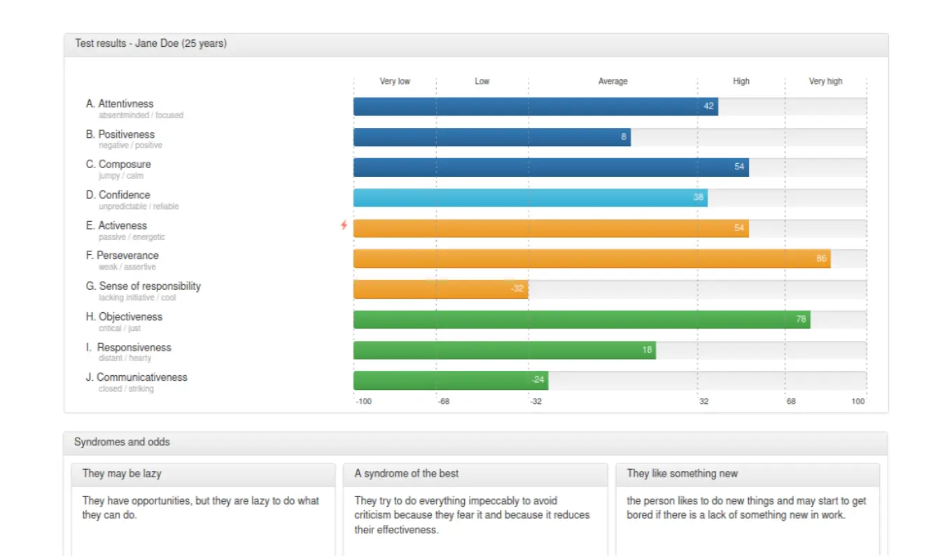Click the Syndromes and odds panel header
Viewport: 952px width, 560px height.
pos(122,442)
